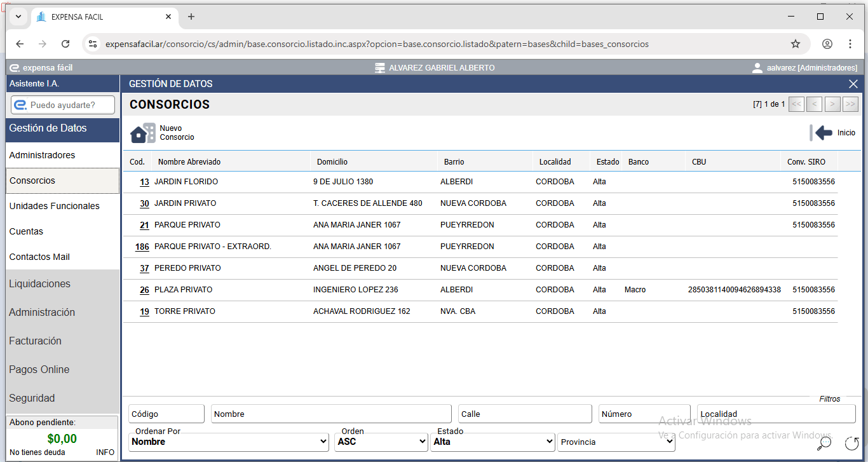Expand the Orden ASC dropdown
868x462 pixels.
pos(381,442)
